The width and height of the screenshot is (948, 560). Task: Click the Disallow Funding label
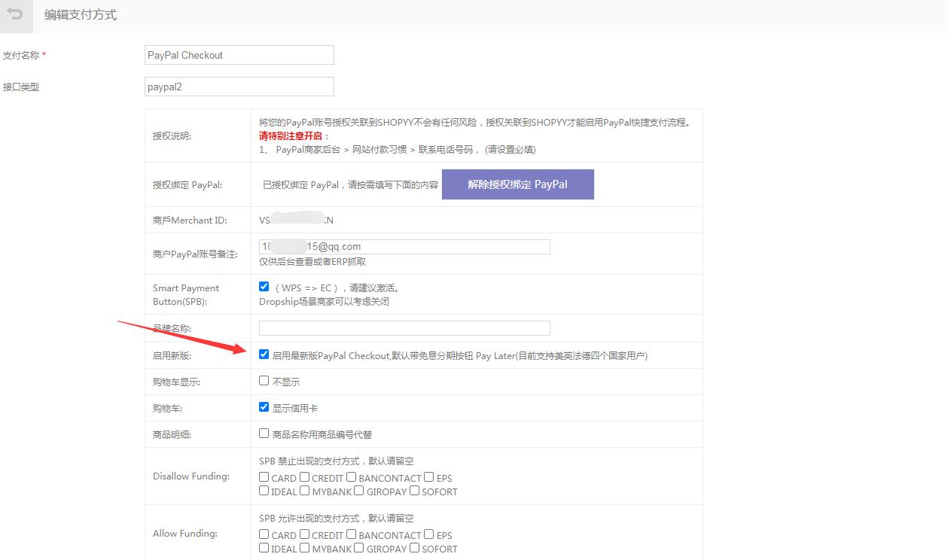191,476
